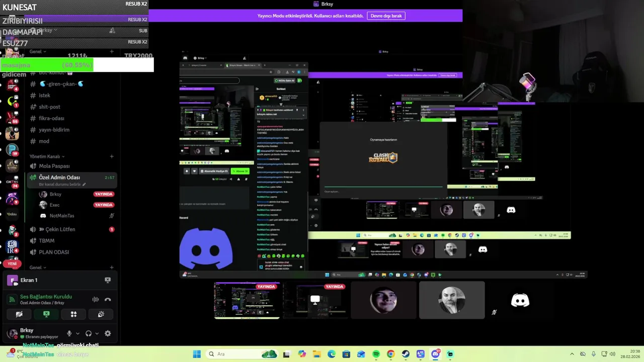Open Copilot from the taskbar
The image size is (644, 362).
click(x=302, y=354)
